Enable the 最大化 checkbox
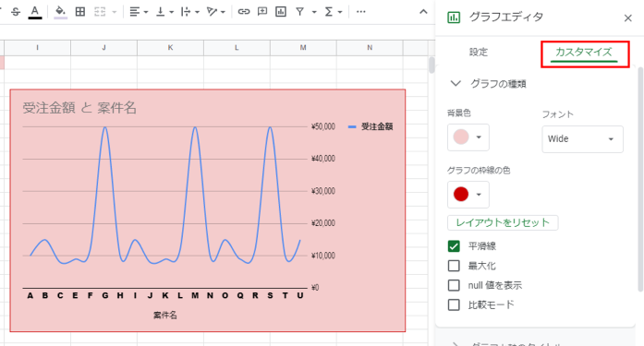 [454, 266]
